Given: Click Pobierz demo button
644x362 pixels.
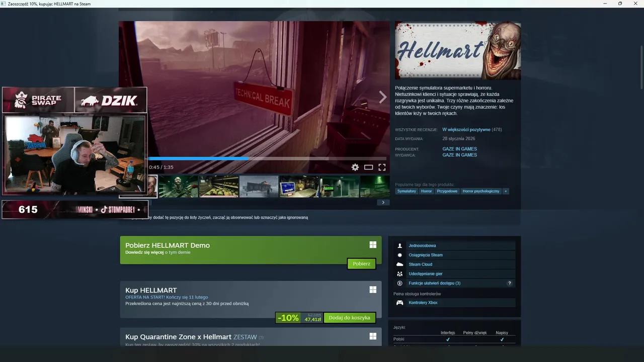Looking at the screenshot, I should pos(361,264).
